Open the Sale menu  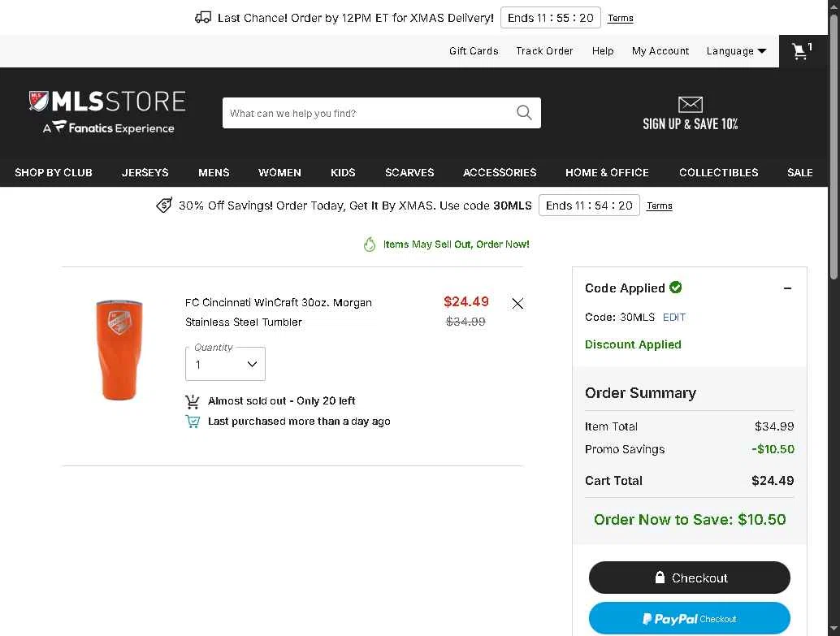[800, 172]
